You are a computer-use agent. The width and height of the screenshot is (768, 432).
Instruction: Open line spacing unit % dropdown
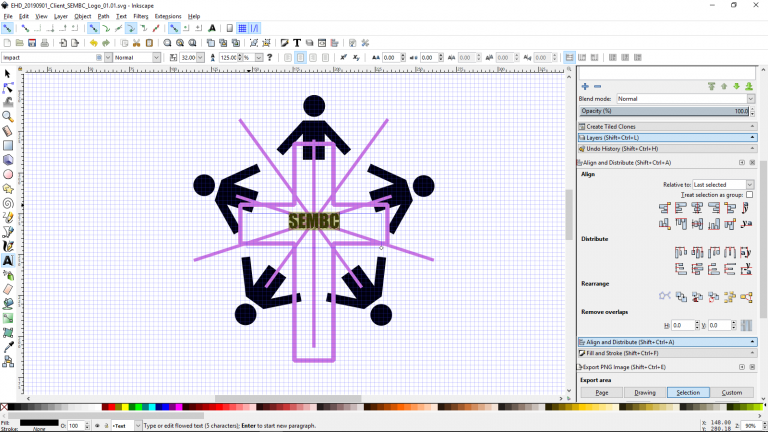click(x=259, y=58)
